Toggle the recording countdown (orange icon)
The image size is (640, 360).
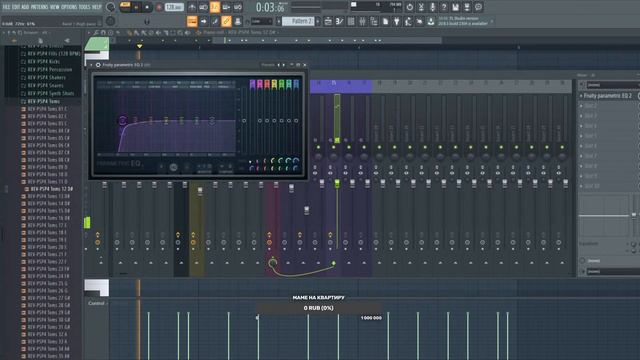tap(215, 7)
